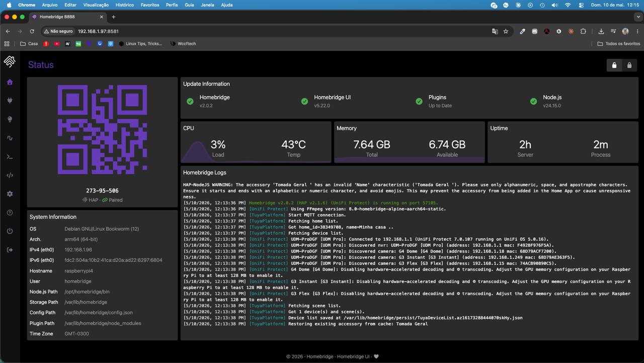Reload the page in Chrome
The height and width of the screenshot is (363, 644).
click(32, 31)
